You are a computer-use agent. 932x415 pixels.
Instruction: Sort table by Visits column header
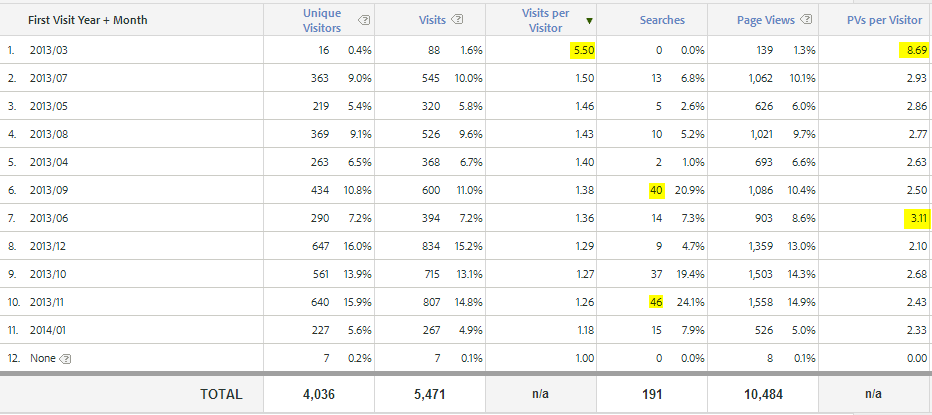pyautogui.click(x=433, y=18)
